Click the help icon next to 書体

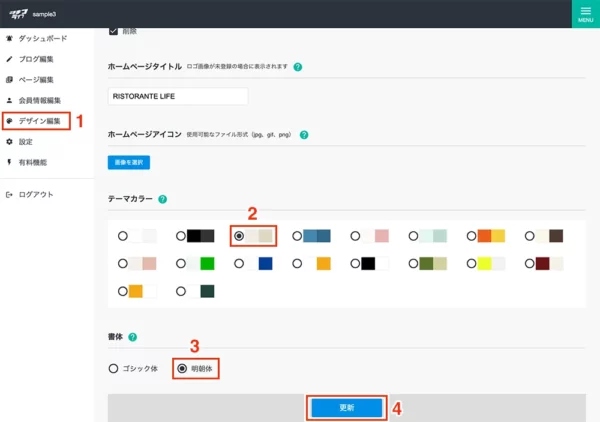point(132,338)
